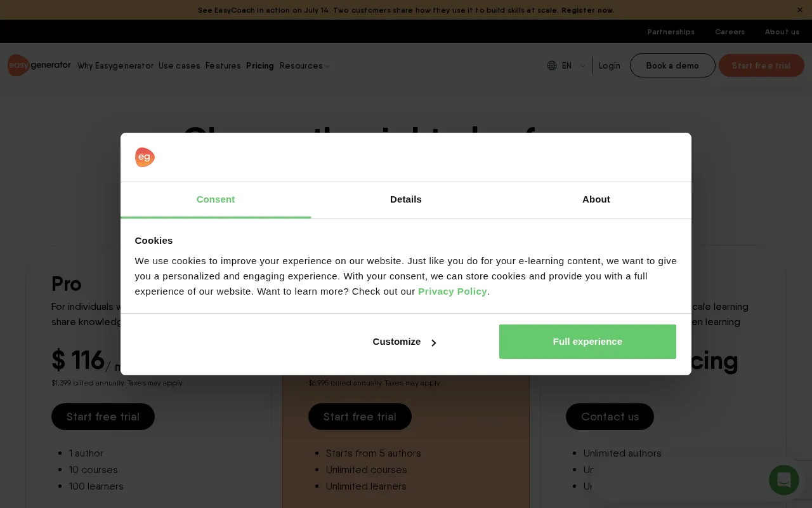Click the Easygenerator logo in the header
Image resolution: width=812 pixels, height=508 pixels.
pyautogui.click(x=39, y=65)
